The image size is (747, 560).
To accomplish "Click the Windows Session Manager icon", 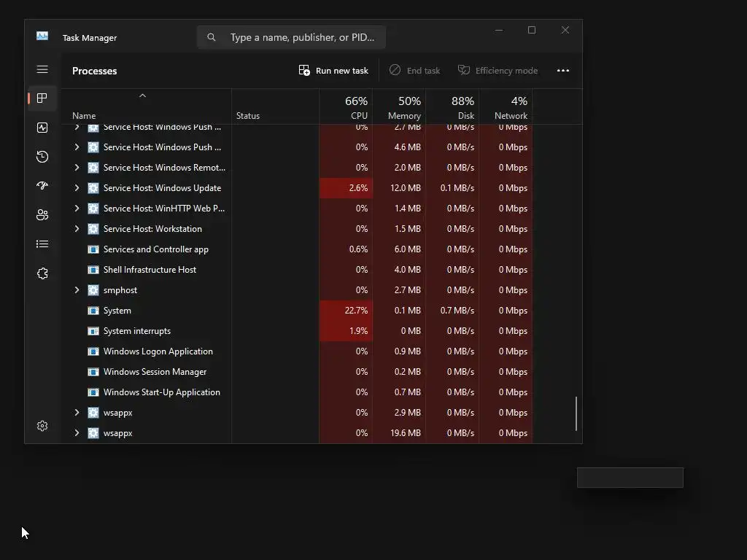I will (93, 372).
